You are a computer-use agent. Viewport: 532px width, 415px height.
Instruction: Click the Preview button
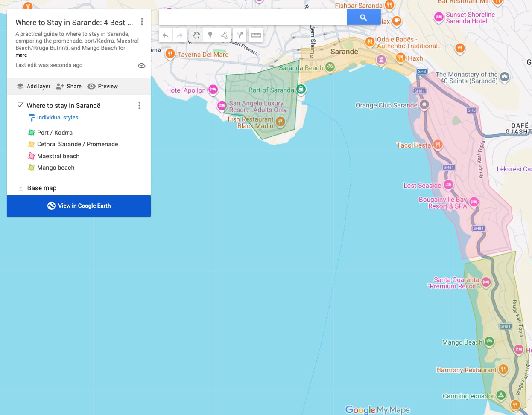[x=102, y=86]
